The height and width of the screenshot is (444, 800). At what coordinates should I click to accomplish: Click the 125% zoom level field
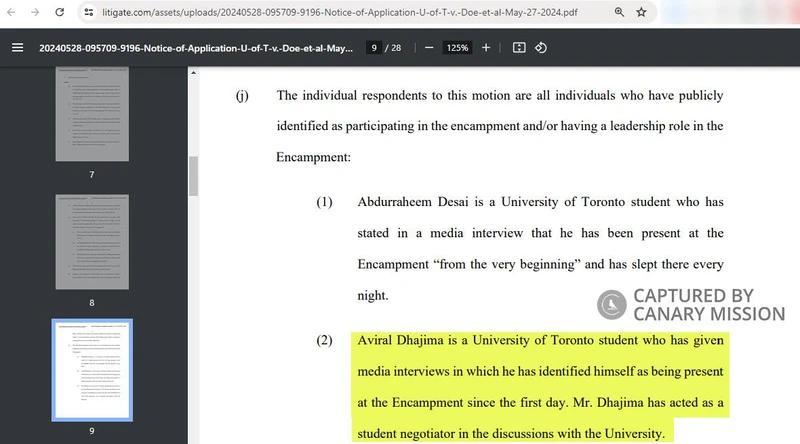point(457,47)
